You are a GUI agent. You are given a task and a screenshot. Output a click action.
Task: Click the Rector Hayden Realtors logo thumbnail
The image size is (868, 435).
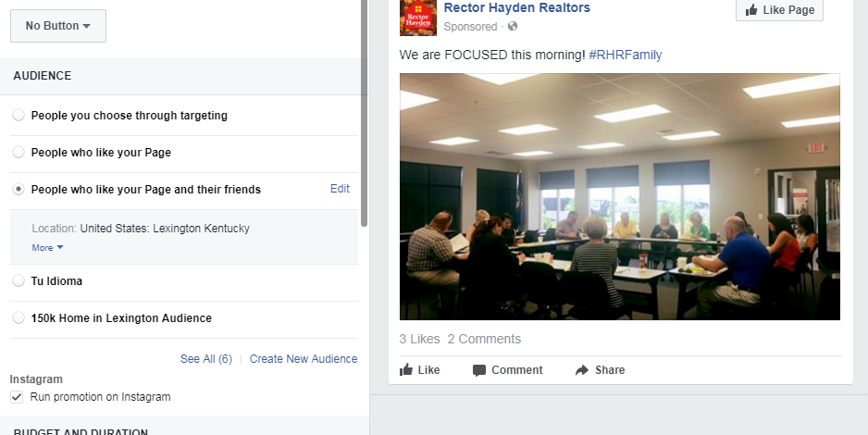pyautogui.click(x=418, y=18)
